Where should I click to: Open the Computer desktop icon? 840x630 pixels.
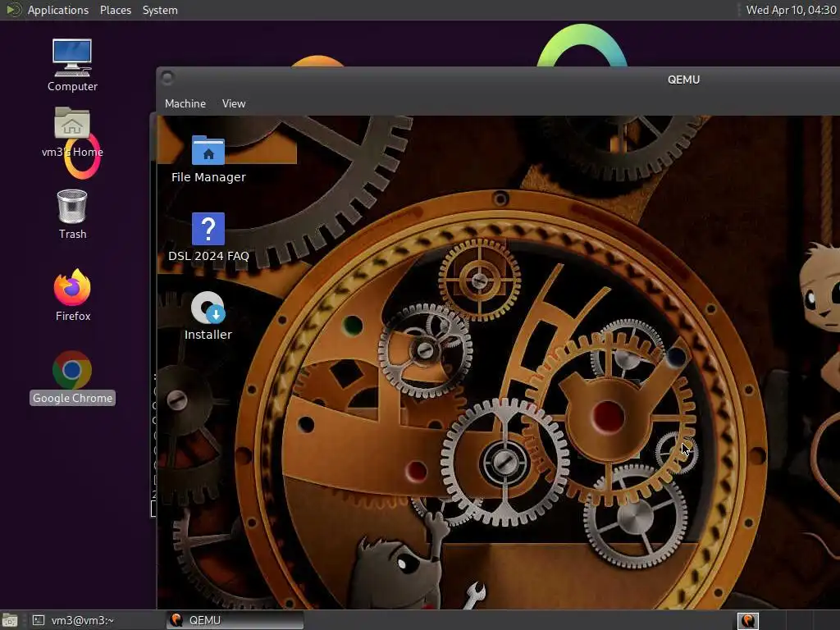pos(72,65)
